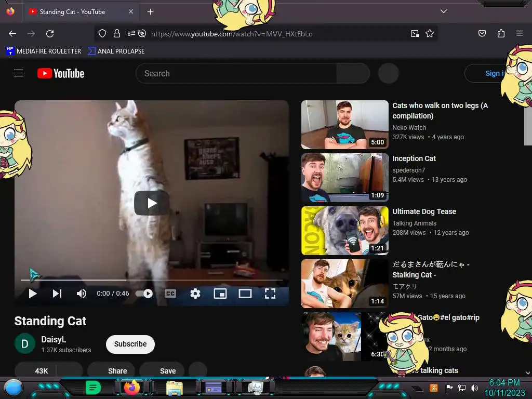Select the Standing Cat - YouTube tab
532x399 pixels.
pyautogui.click(x=82, y=12)
